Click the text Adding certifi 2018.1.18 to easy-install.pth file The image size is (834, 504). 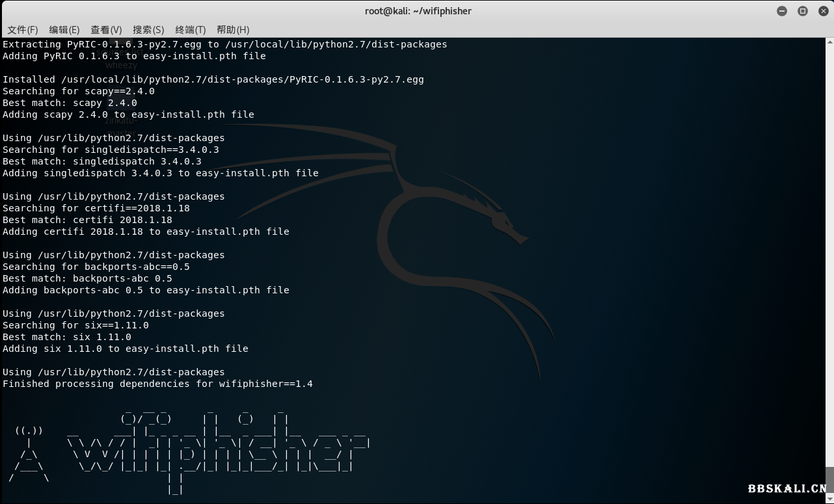pyautogui.click(x=146, y=232)
